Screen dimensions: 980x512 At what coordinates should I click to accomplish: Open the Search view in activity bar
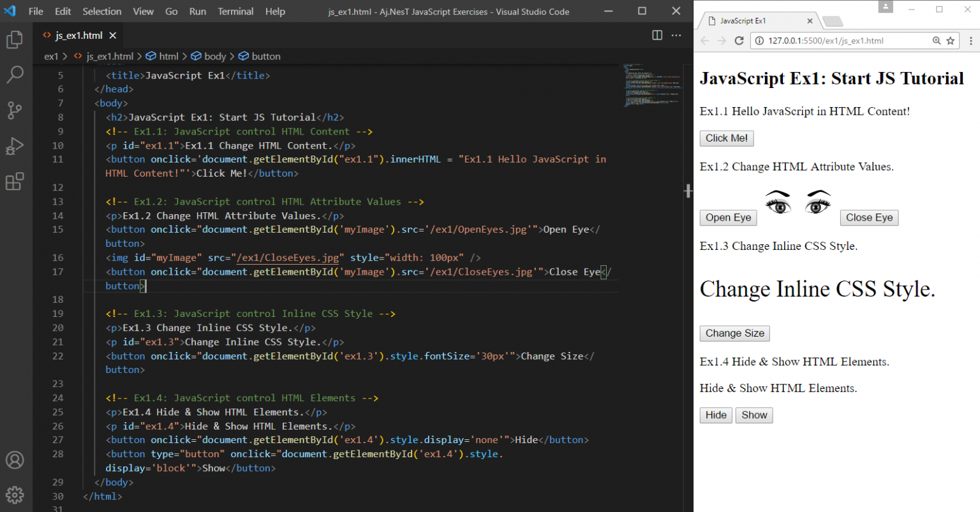15,75
